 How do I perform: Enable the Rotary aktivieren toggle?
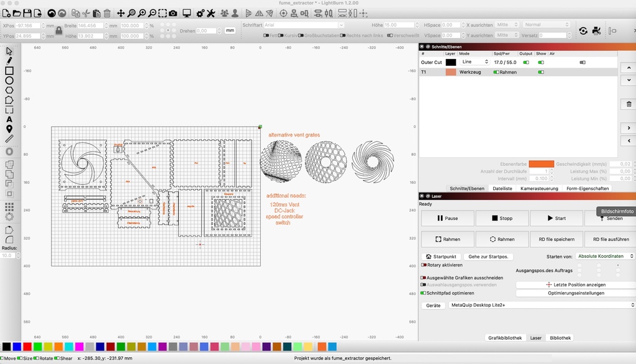(424, 265)
